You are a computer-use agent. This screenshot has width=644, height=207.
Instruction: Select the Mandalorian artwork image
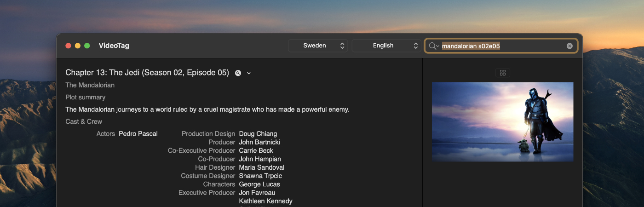[502, 122]
